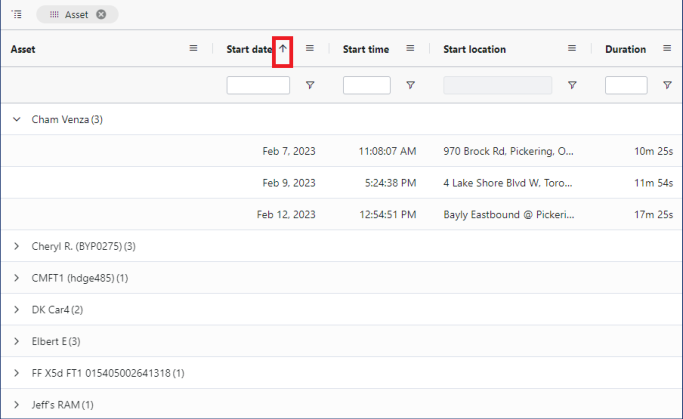The width and height of the screenshot is (683, 419).
Task: Expand the Elbert E group
Action: [x=16, y=342]
